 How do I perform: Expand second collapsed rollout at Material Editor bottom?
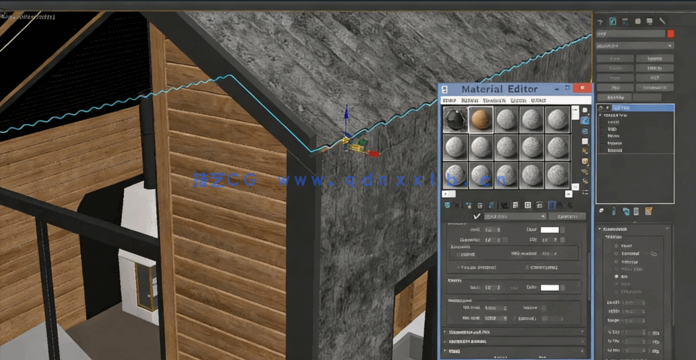pyautogui.click(x=515, y=341)
